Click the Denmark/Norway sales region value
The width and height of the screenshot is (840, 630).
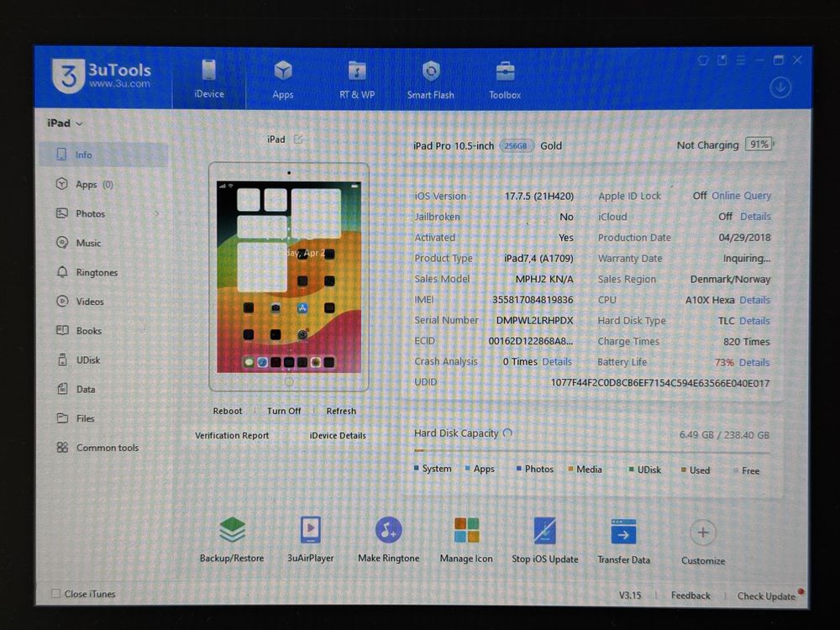pos(730,279)
